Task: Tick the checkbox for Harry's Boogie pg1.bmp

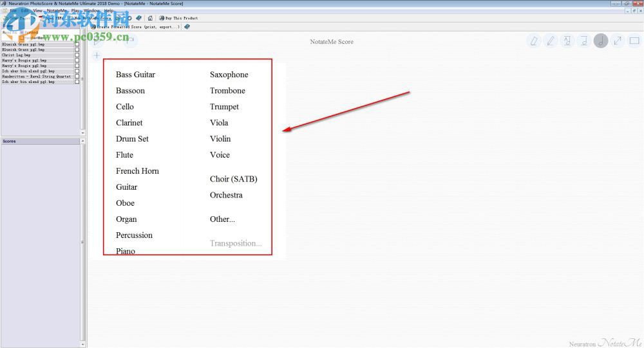Action: click(x=77, y=60)
